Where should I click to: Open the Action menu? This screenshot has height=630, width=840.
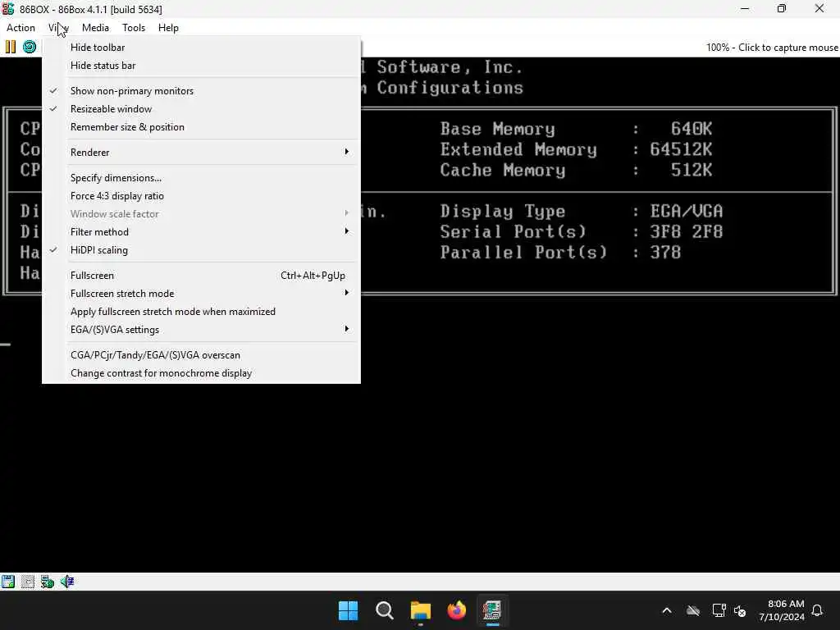click(x=21, y=28)
